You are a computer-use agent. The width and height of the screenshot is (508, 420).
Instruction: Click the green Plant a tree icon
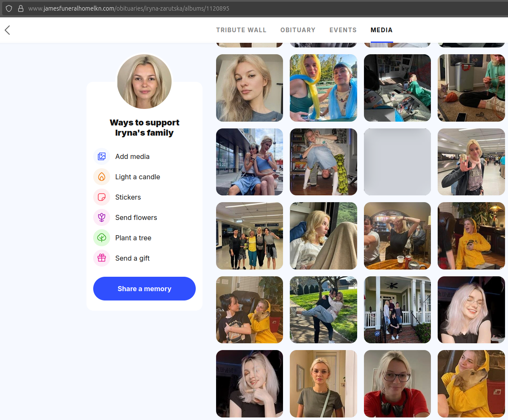102,238
